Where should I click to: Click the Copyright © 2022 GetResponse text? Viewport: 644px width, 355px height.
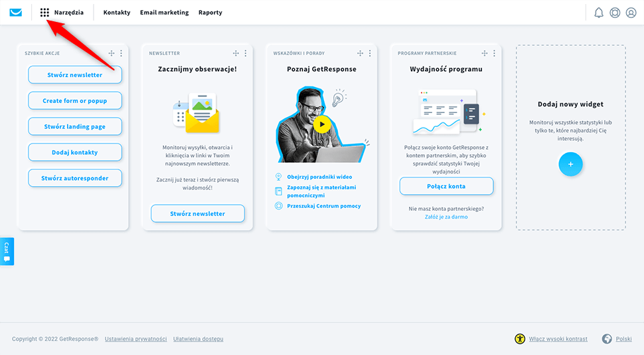coord(55,339)
